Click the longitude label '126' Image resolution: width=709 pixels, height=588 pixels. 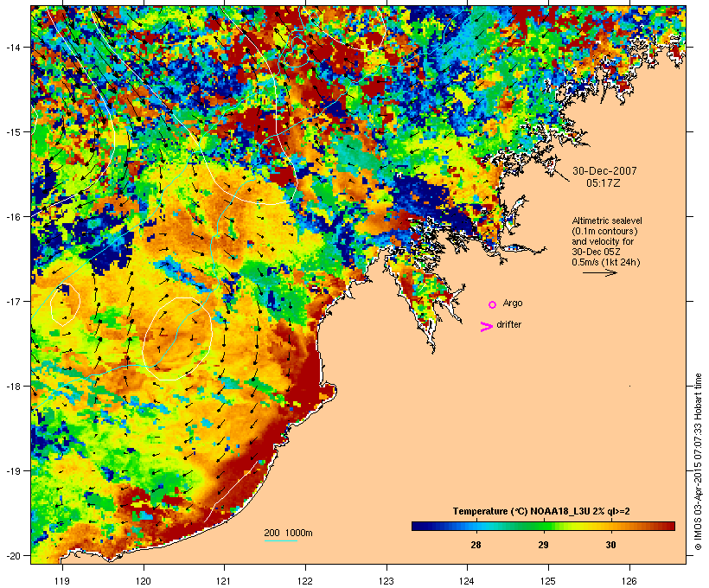coord(629,581)
